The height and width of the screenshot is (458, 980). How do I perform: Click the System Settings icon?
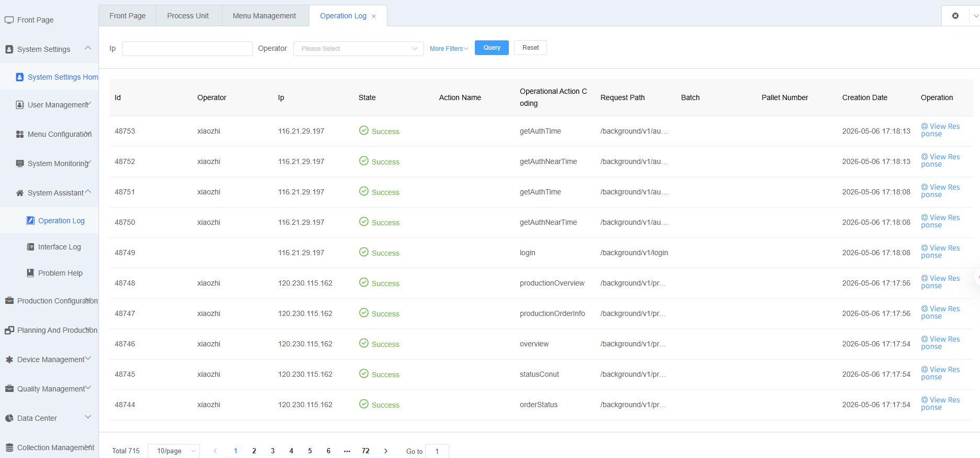tap(9, 49)
